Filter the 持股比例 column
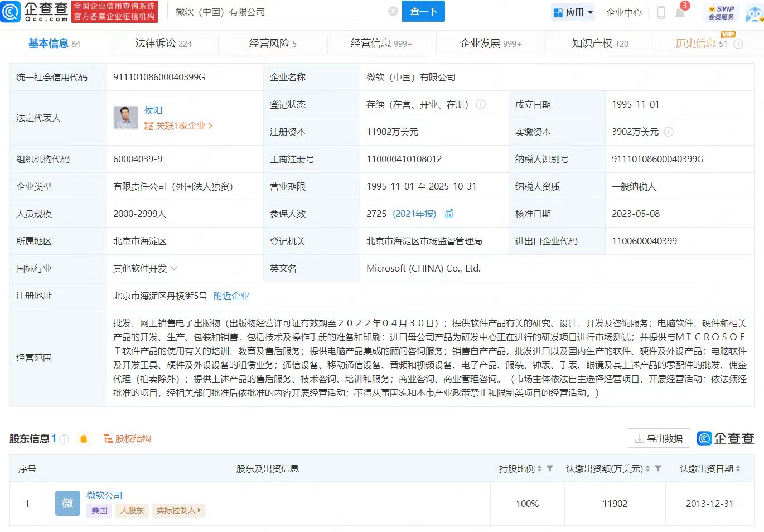This screenshot has height=532, width=764. (x=550, y=468)
